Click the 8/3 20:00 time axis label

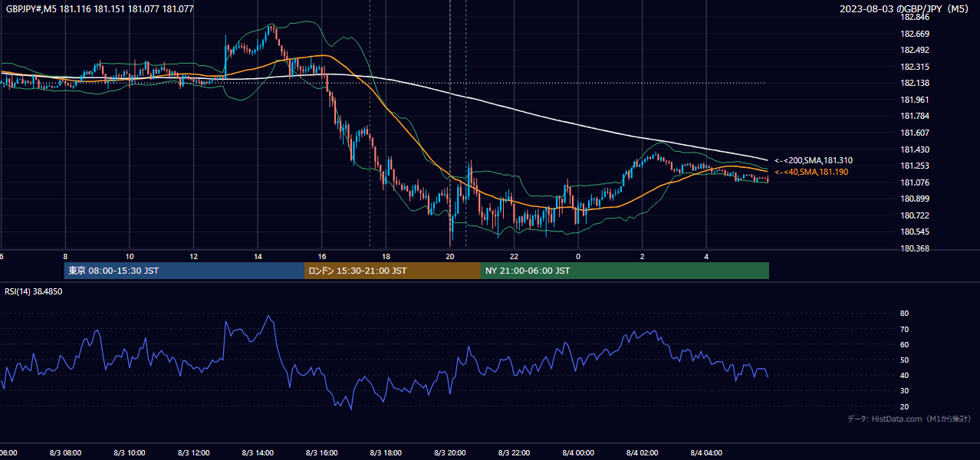point(449,453)
